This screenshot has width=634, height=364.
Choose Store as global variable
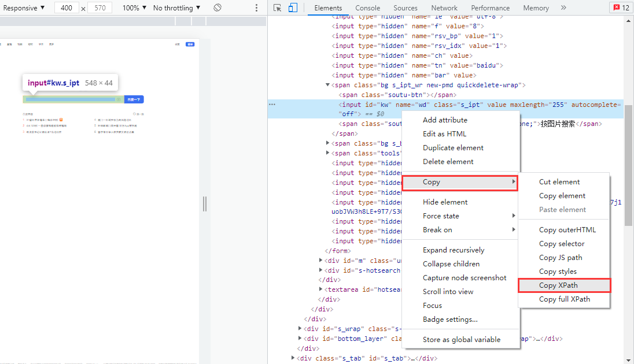(x=460, y=340)
